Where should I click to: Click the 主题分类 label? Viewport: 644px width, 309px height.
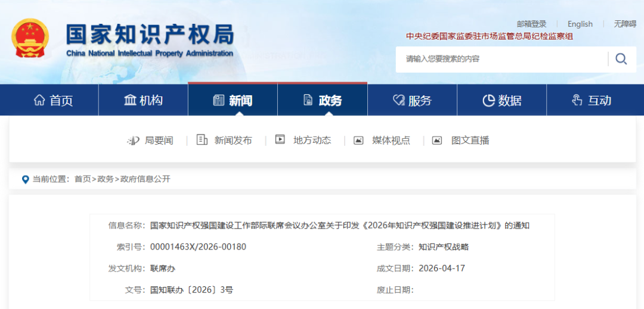[x=395, y=246]
